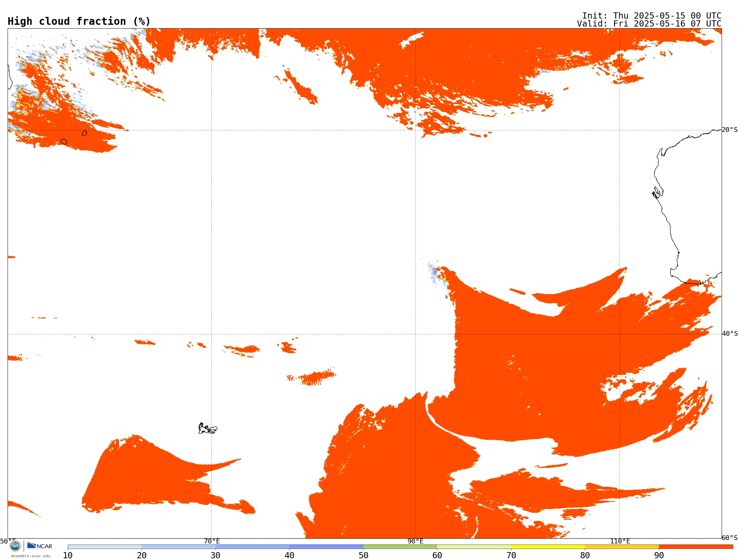Click the Kerguelen Islands outline on the map
The image size is (744, 560).
(208, 428)
